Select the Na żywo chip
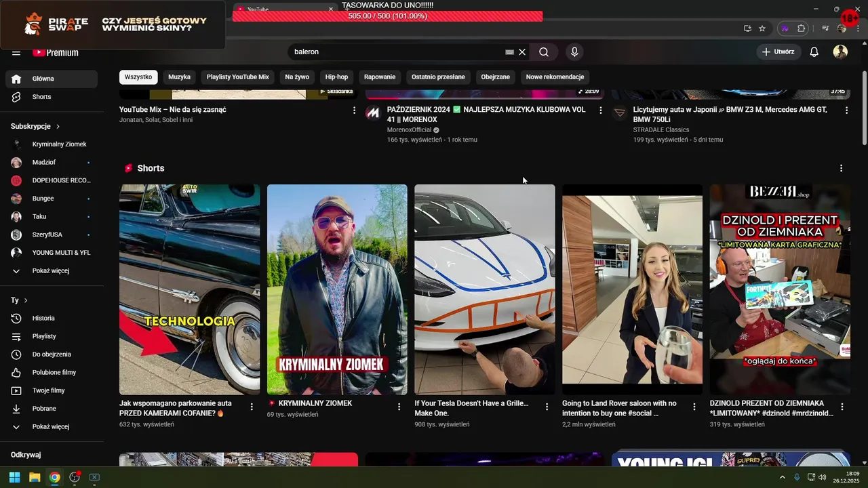The height and width of the screenshot is (488, 868). pyautogui.click(x=297, y=77)
